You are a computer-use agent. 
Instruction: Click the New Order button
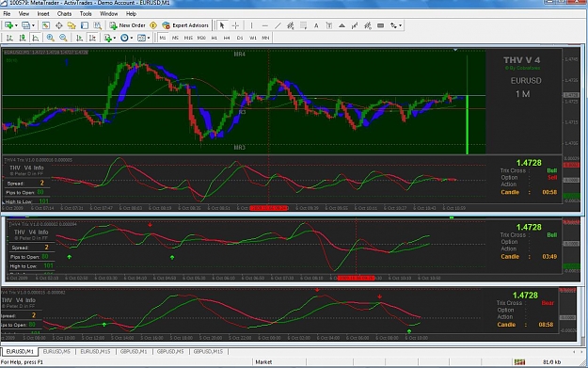128,25
